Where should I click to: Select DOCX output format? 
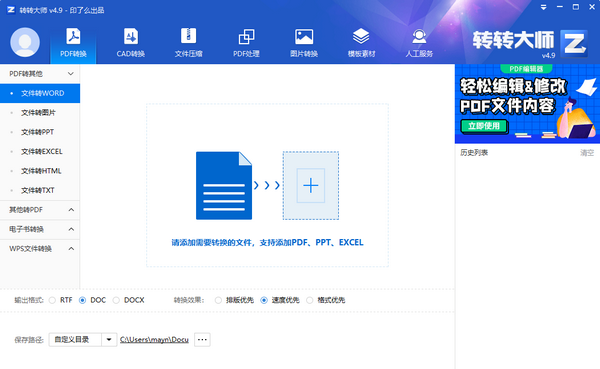coord(116,300)
